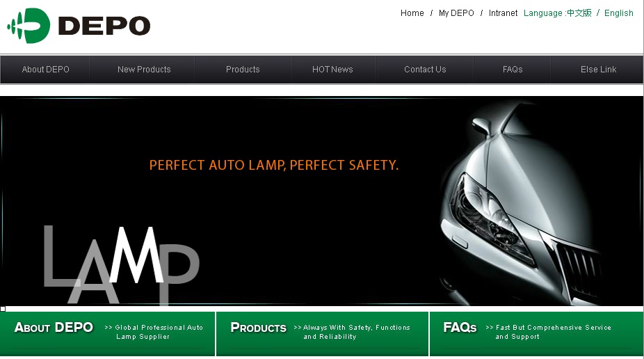Click the DEPO wordmark in the header
644x359 pixels.
104,26
